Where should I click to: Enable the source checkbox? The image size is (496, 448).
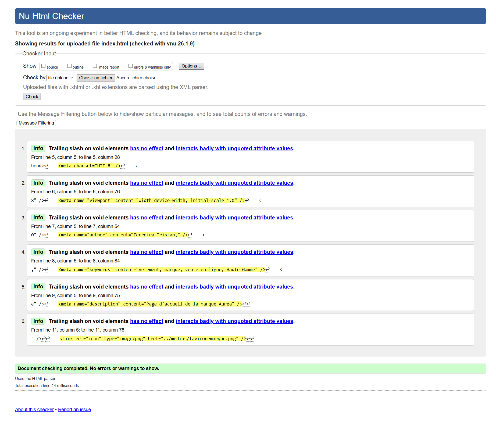click(44, 66)
